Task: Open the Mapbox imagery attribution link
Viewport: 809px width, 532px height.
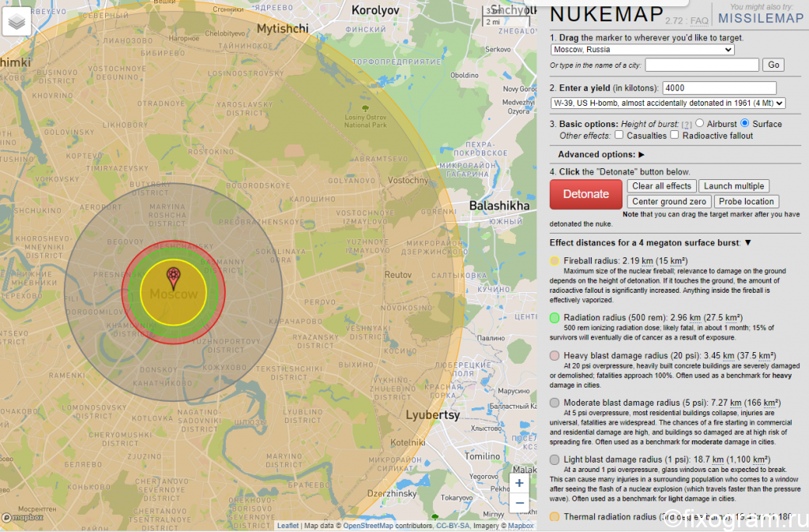Action: pyautogui.click(x=521, y=526)
